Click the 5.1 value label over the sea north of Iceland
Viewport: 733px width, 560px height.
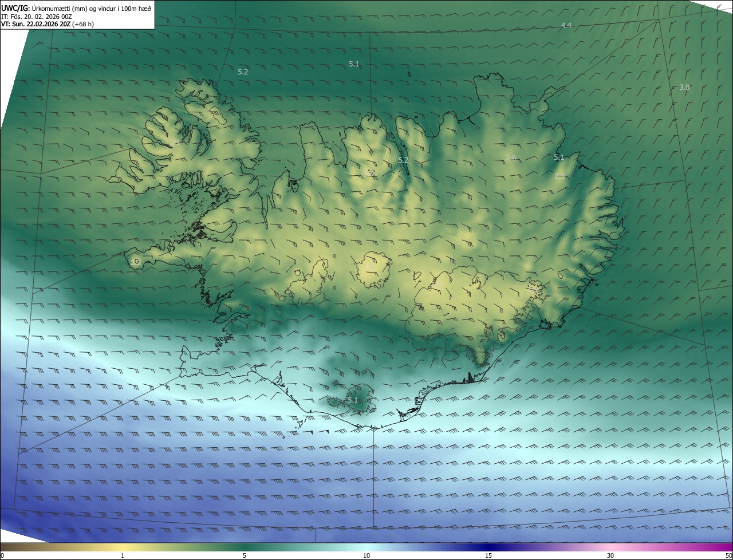click(354, 64)
